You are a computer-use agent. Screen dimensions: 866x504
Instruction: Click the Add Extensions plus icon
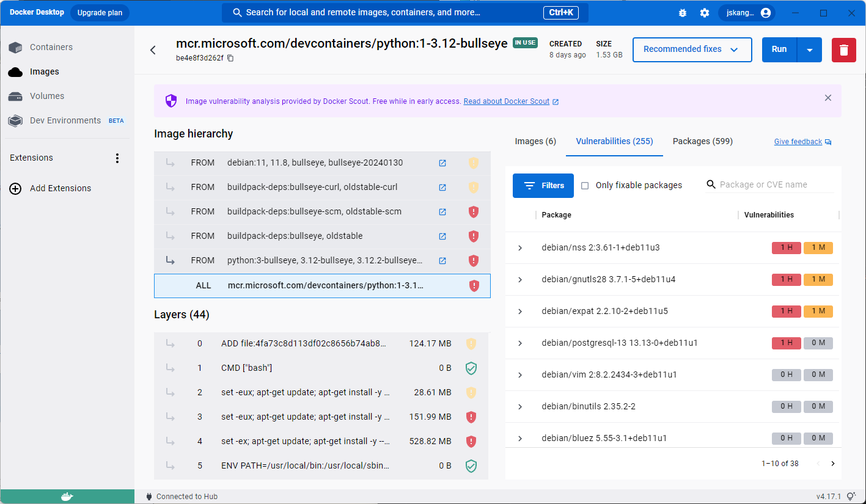pos(16,188)
